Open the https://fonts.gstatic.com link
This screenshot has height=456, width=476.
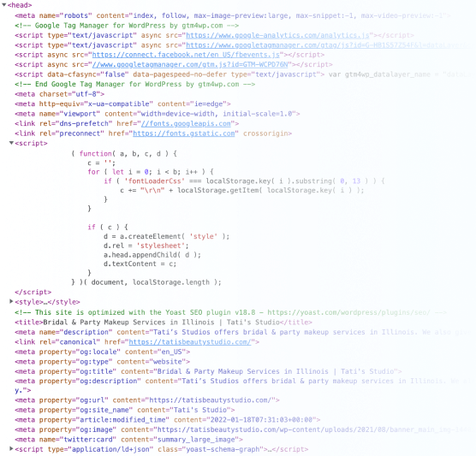click(184, 133)
